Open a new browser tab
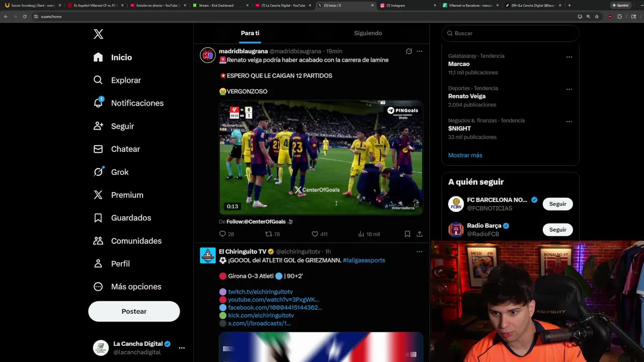 [569, 6]
